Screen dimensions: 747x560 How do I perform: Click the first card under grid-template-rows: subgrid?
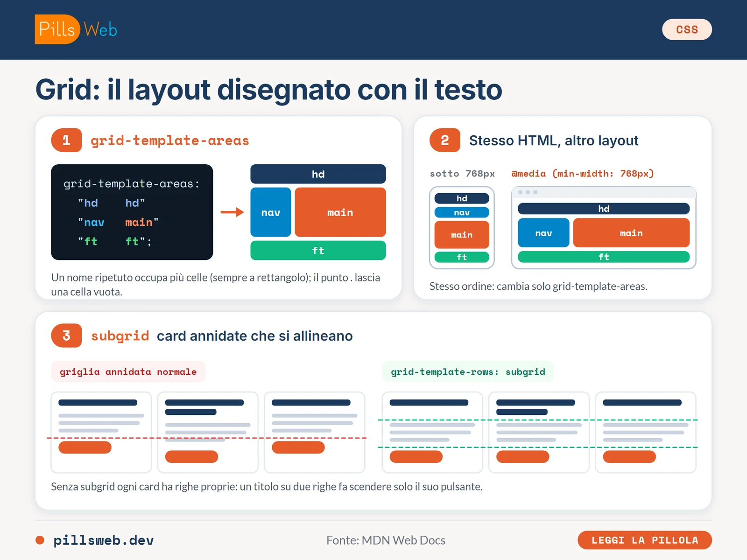click(432, 433)
